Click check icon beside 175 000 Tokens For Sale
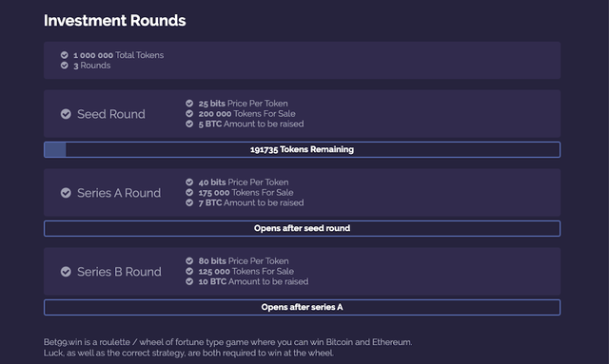Screen dimensions: 609x364 click(x=189, y=193)
